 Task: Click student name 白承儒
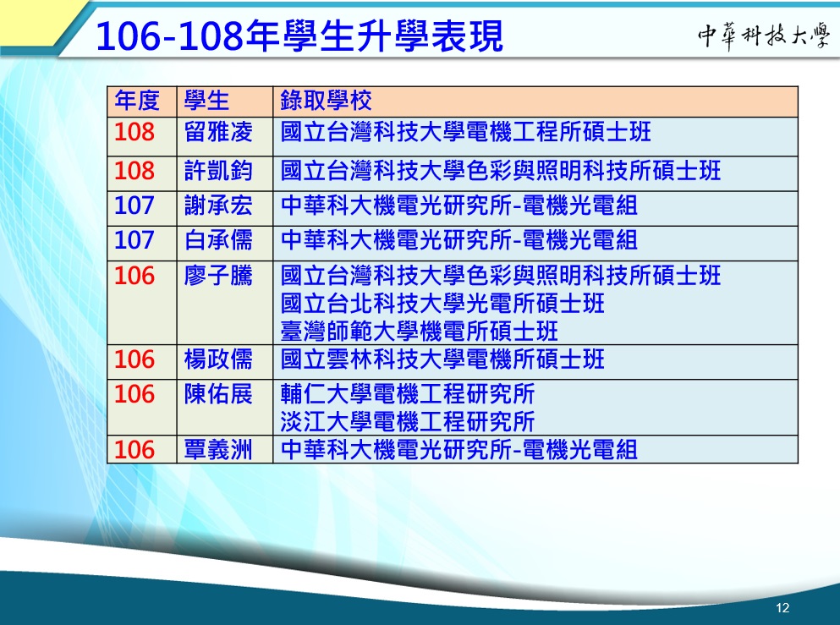[x=218, y=240]
